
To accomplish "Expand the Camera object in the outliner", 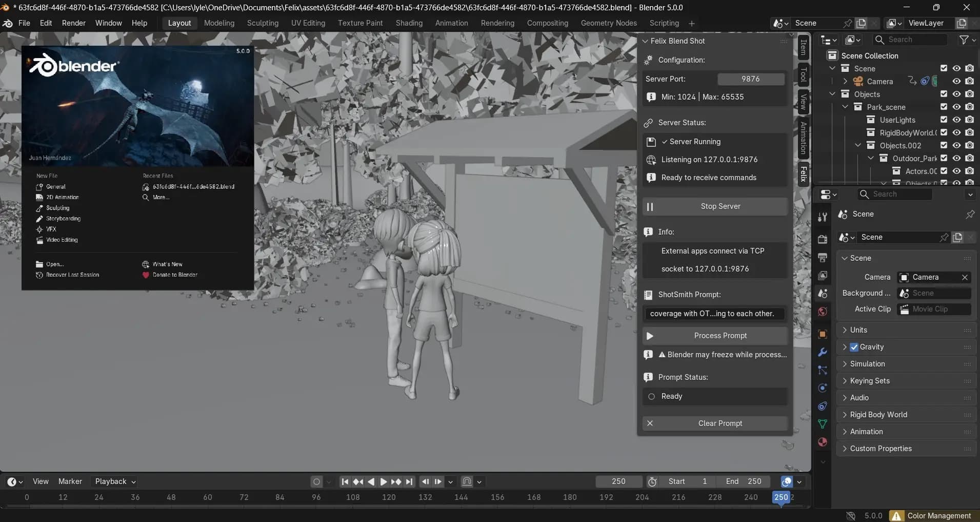I will 845,81.
